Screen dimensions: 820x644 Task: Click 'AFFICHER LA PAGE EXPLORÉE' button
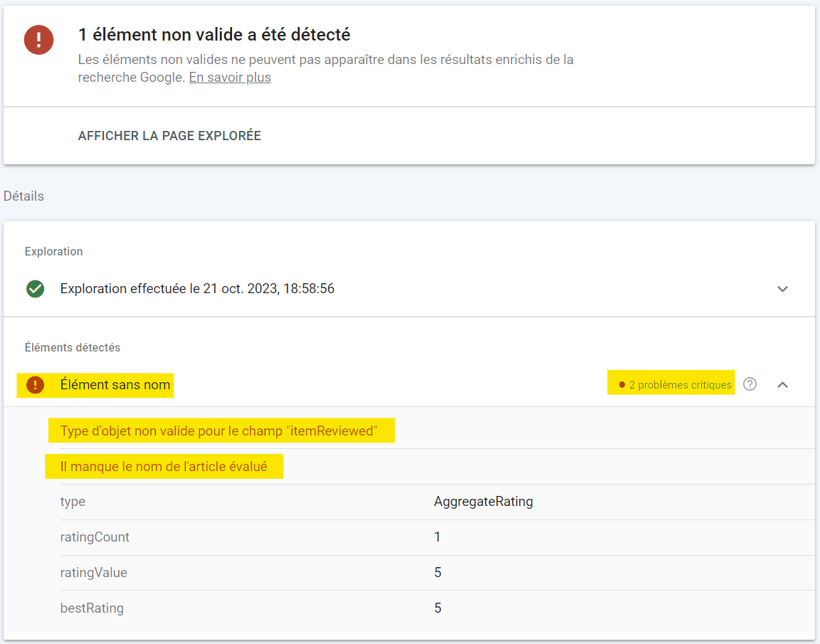tap(169, 136)
